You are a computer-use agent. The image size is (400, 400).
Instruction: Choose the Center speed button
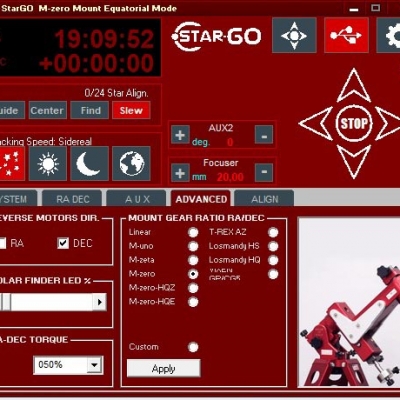pyautogui.click(x=47, y=110)
